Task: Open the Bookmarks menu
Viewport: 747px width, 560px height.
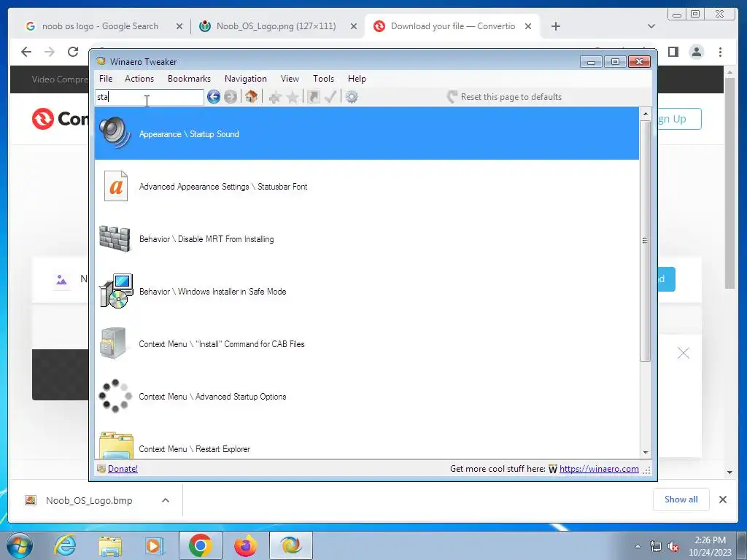Action: coord(189,79)
